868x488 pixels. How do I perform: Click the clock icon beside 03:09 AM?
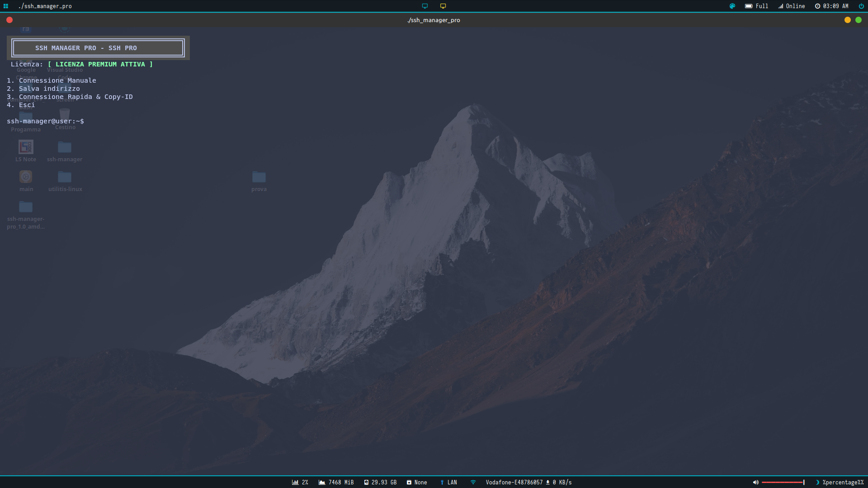pos(817,6)
